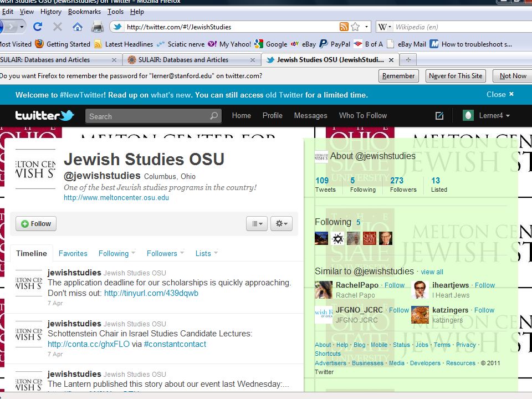532x399 pixels.
Task: Go to Who To Follow page
Action: coord(363,115)
